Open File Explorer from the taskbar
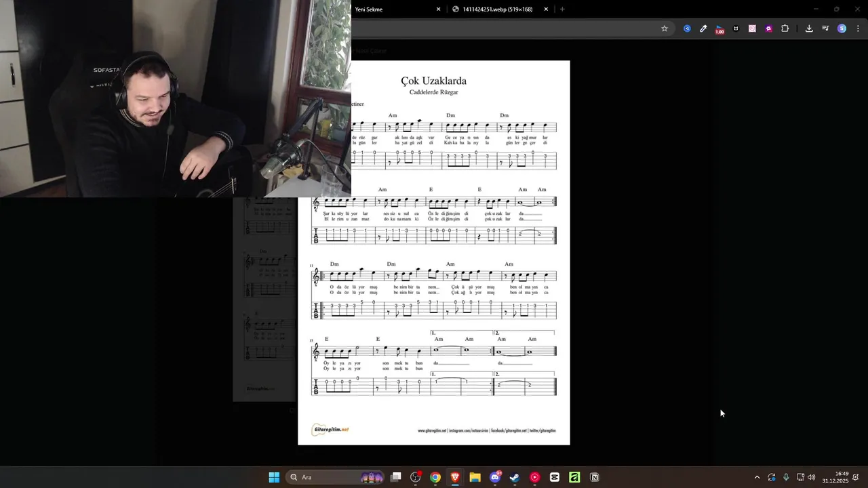 tap(475, 477)
